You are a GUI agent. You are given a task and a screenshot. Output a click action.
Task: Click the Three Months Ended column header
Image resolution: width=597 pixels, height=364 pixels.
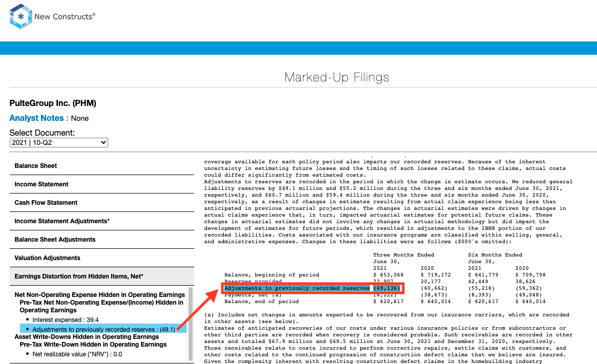404,255
